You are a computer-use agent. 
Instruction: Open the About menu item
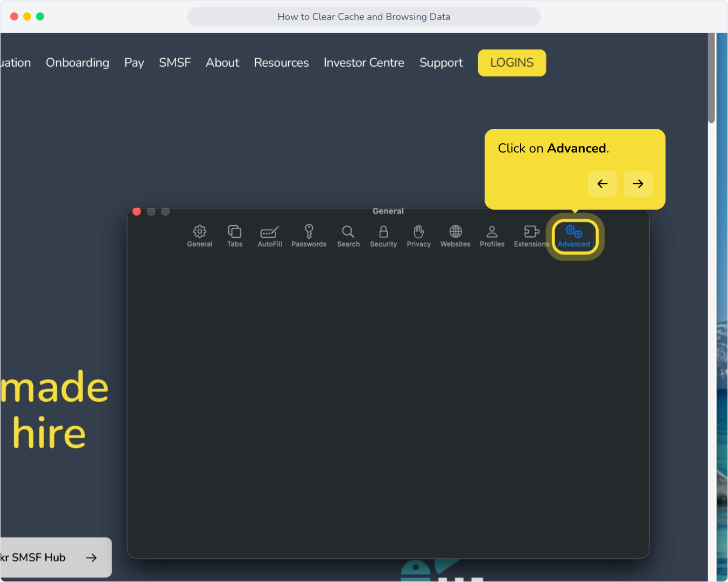pyautogui.click(x=222, y=63)
